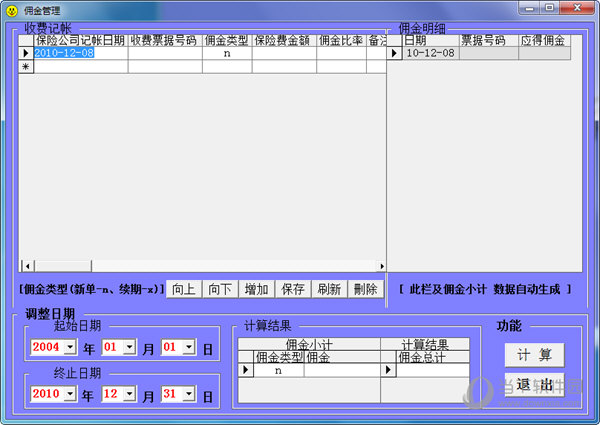
Task: Click the 保险费金额 column header
Action: (284, 40)
